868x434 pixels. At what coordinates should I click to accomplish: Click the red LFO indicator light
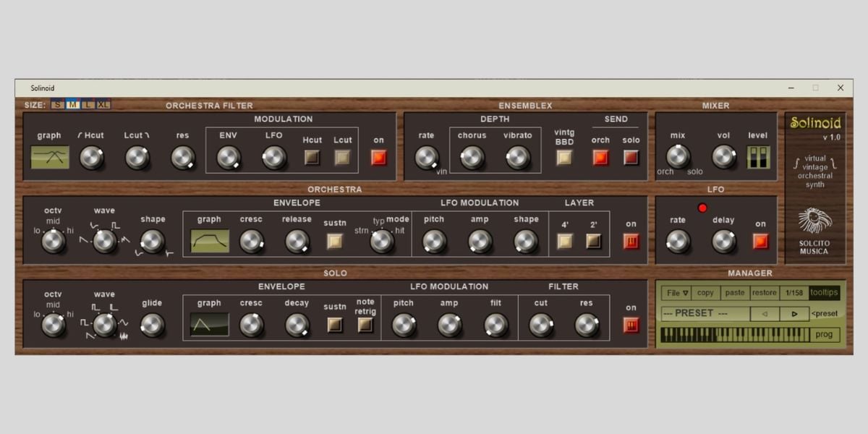point(702,208)
